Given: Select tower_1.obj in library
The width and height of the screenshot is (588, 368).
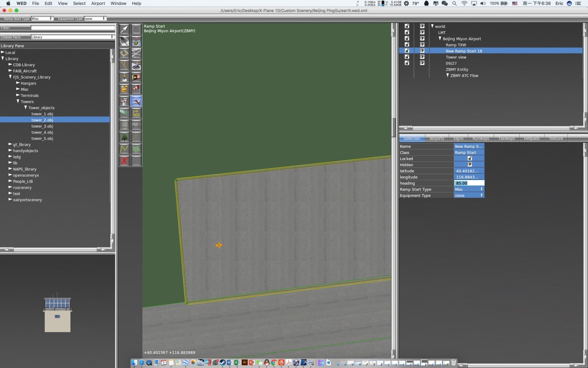Looking at the screenshot, I should (42, 114).
